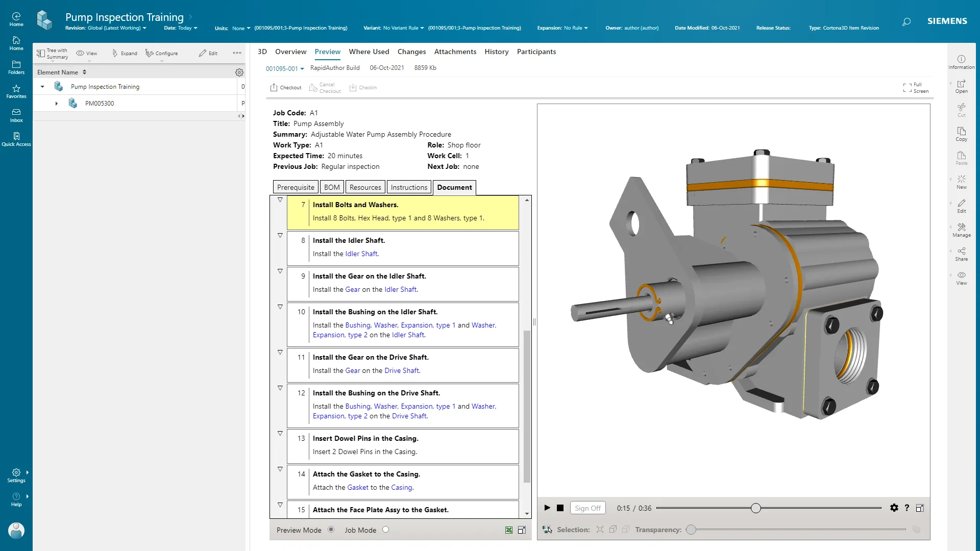Select the Job Mode radio button

click(385, 530)
